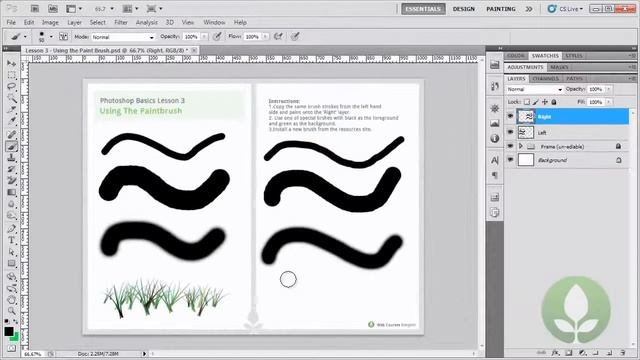The width and height of the screenshot is (640, 360).
Task: Select the Spot Healing Brush tool
Action: click(11, 135)
